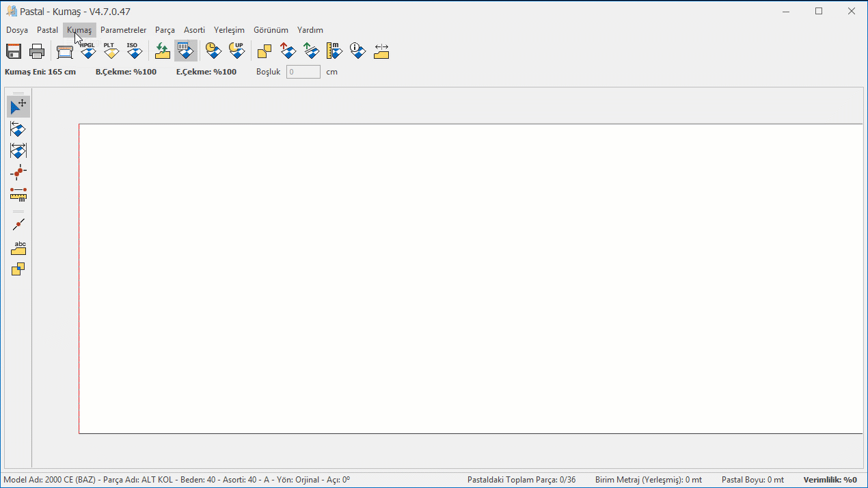Select the distance measure ruler tool
The width and height of the screenshot is (868, 488).
18,195
